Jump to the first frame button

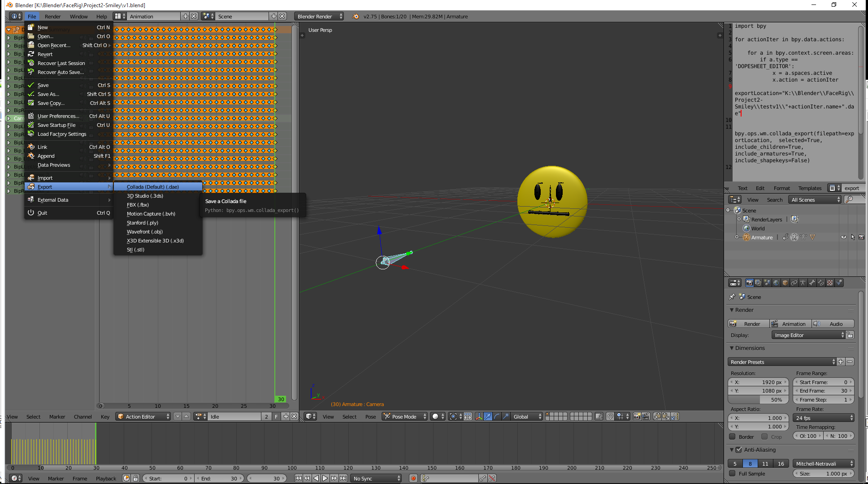coord(298,479)
